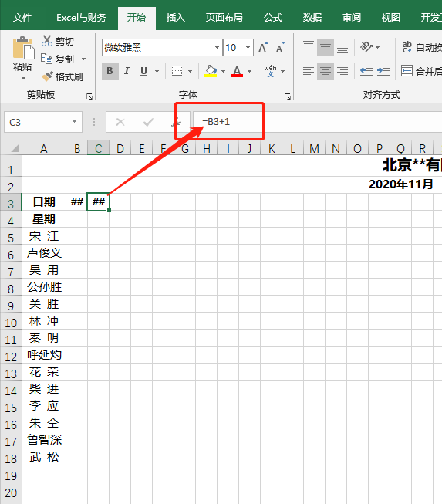The width and height of the screenshot is (442, 504).
Task: Decrease indent icon
Action: coord(366,71)
